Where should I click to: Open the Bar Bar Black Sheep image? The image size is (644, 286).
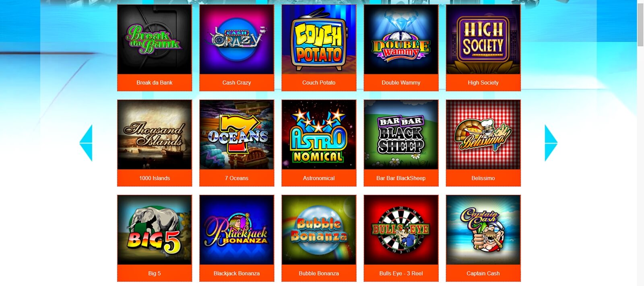point(401,135)
